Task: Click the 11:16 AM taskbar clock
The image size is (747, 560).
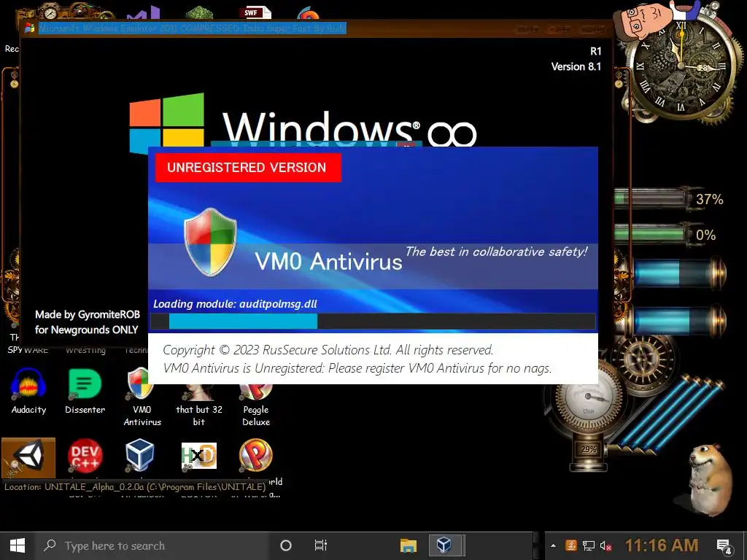Action: [x=662, y=545]
